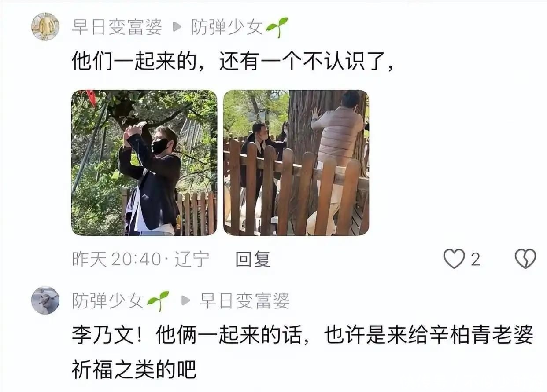Open 早日变富婆's profile from first comment header
The height and width of the screenshot is (392, 547).
(117, 27)
